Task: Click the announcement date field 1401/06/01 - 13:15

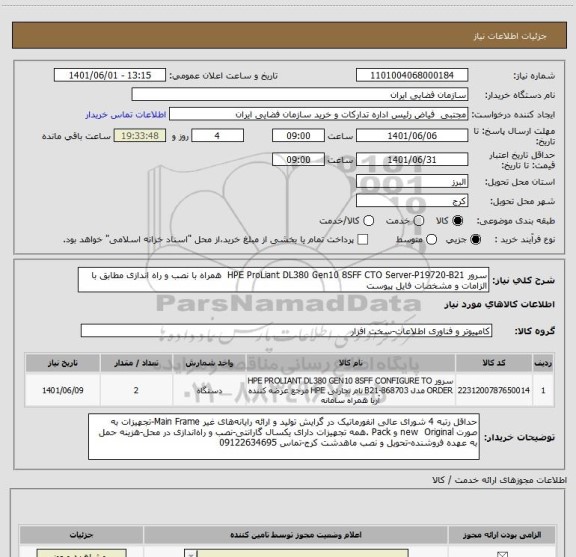Action: [x=110, y=75]
